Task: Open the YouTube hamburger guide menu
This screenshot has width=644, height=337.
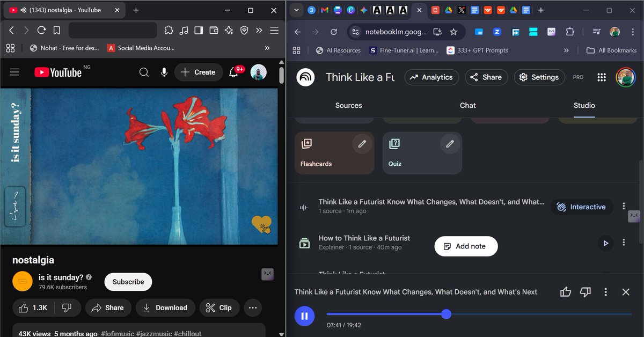Action: 14,72
